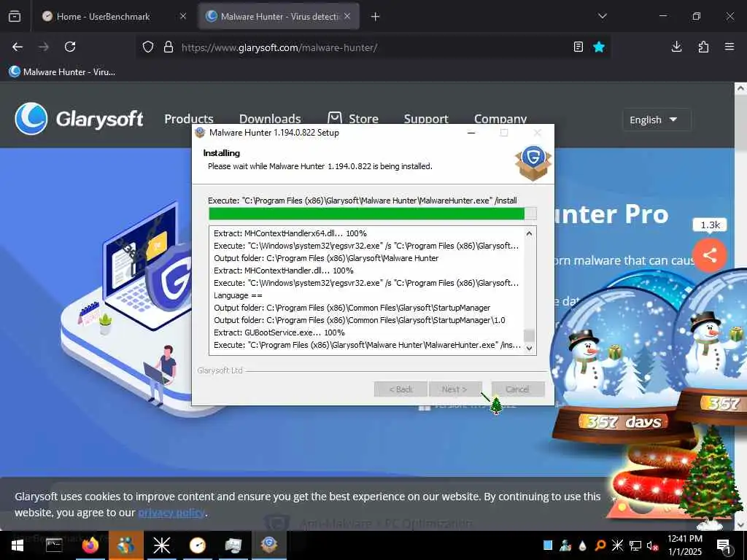Viewport: 747px width, 560px height.
Task: Open the notification center icon
Action: [724, 545]
